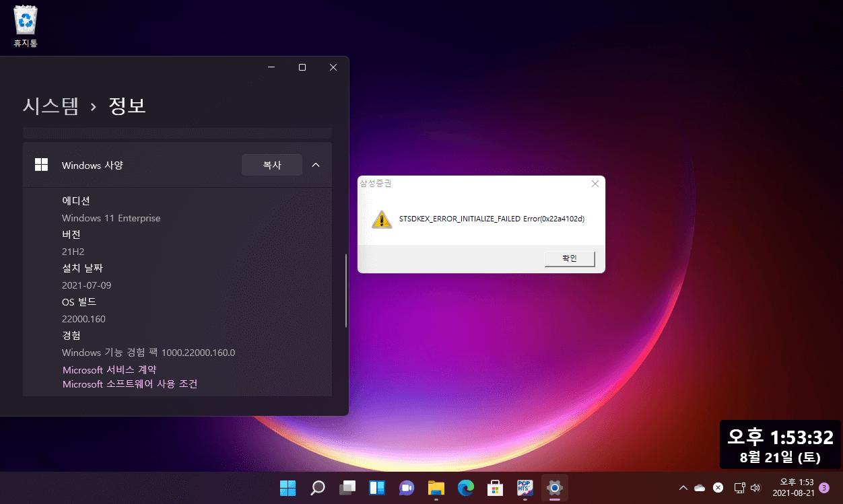Open Task View on taskbar
This screenshot has width=843, height=504.
[347, 488]
